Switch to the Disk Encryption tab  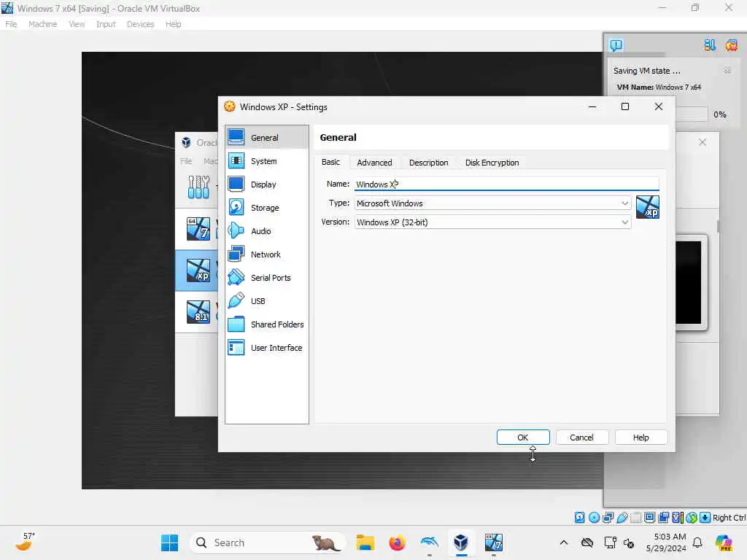coord(492,163)
